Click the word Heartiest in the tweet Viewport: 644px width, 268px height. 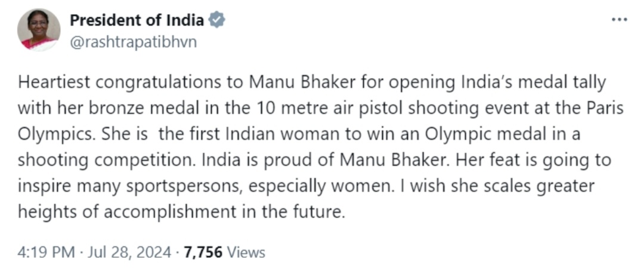(54, 82)
